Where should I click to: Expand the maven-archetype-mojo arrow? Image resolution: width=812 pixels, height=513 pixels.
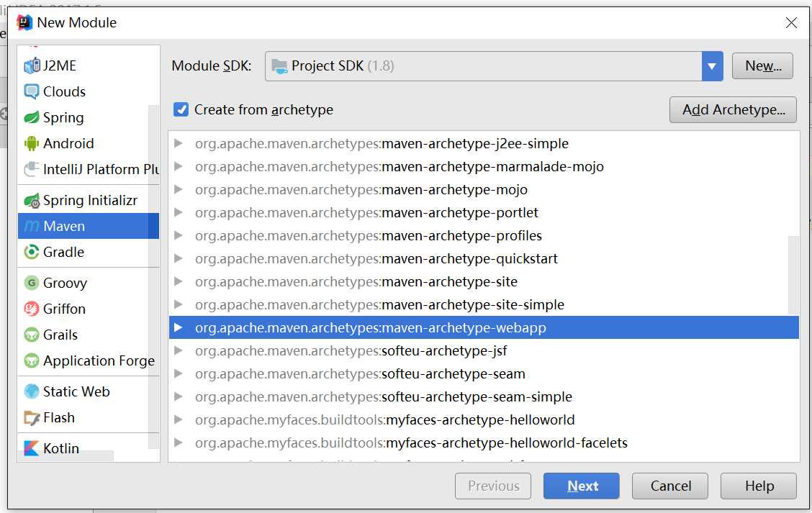(x=178, y=189)
